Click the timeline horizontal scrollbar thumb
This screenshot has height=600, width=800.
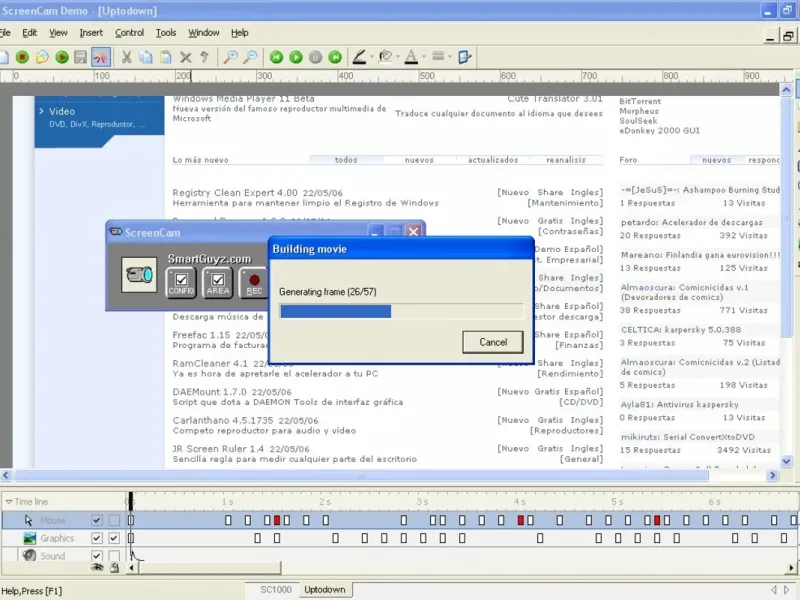pyautogui.click(x=210, y=567)
